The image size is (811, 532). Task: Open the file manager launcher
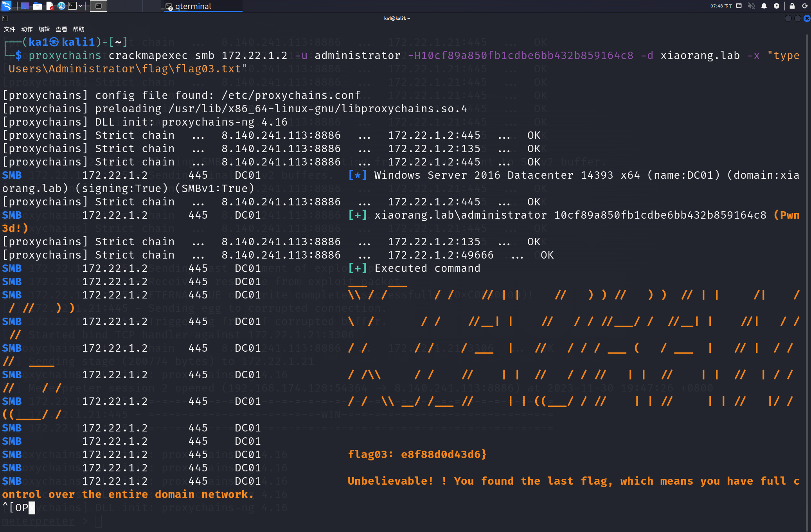coord(38,6)
